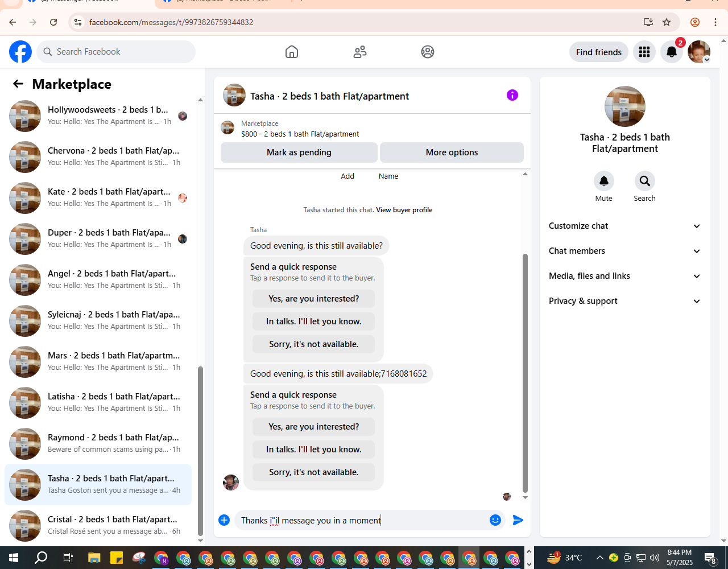The height and width of the screenshot is (569, 728).
Task: Open Chervona conversation
Action: click(98, 157)
